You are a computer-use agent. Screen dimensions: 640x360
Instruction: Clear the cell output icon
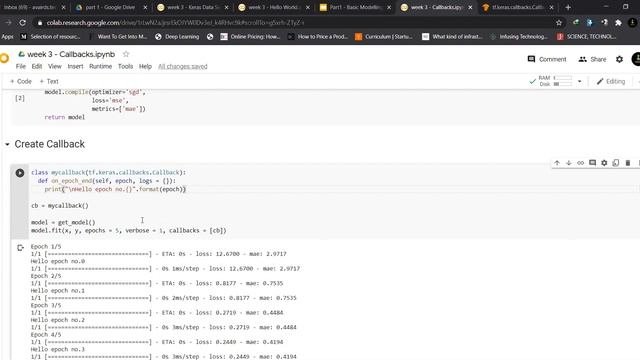tap(20, 247)
